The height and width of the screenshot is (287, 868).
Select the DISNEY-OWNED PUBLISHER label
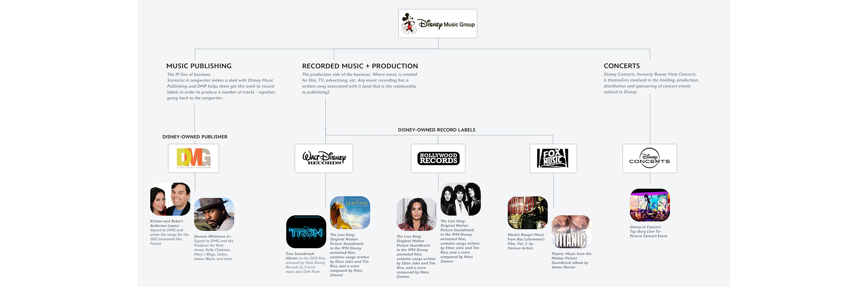point(195,137)
